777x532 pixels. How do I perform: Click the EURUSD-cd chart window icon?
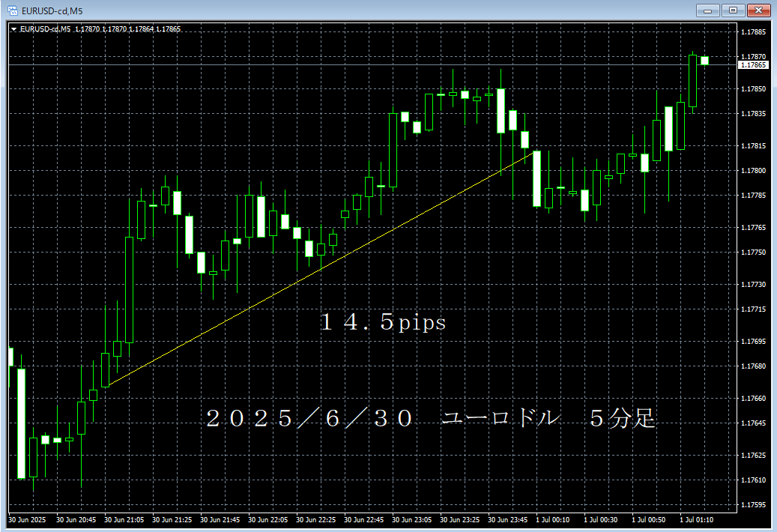(x=13, y=10)
